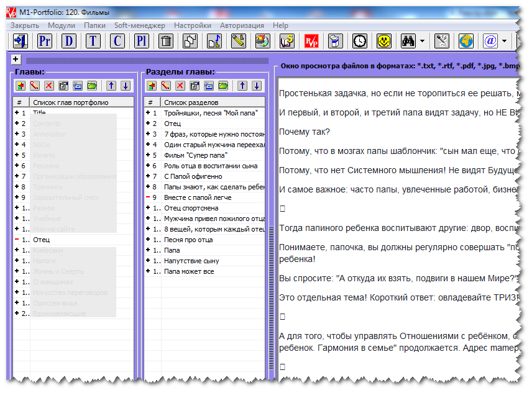Screen dimensions: 532x393
Task: Open the binoculars dropdown arrow
Action: click(x=422, y=42)
